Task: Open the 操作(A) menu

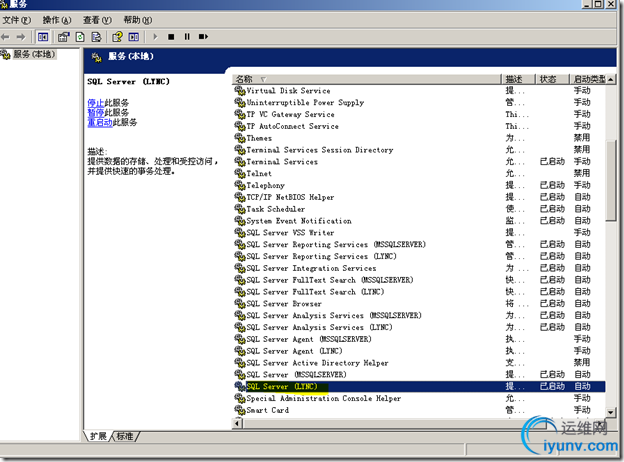Action: coord(57,20)
